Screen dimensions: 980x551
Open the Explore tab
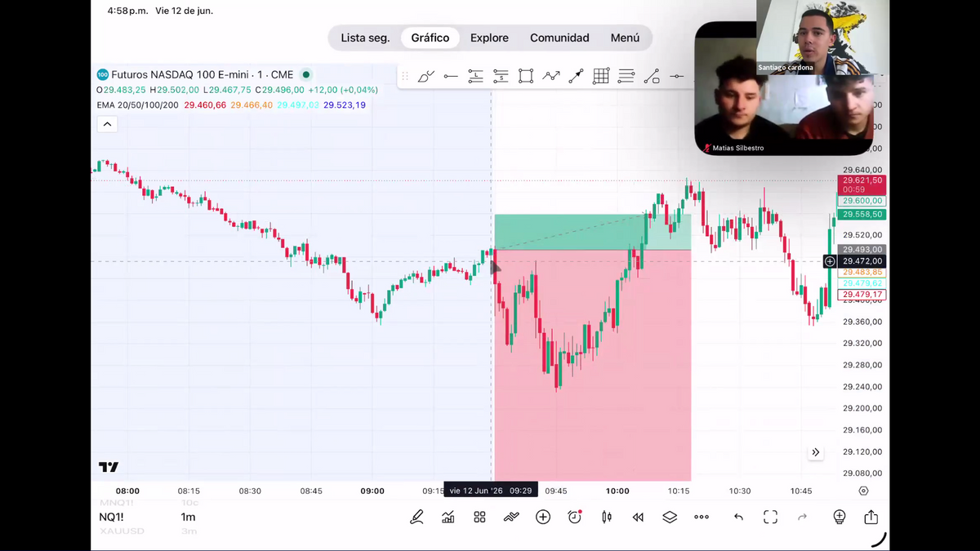[489, 38]
